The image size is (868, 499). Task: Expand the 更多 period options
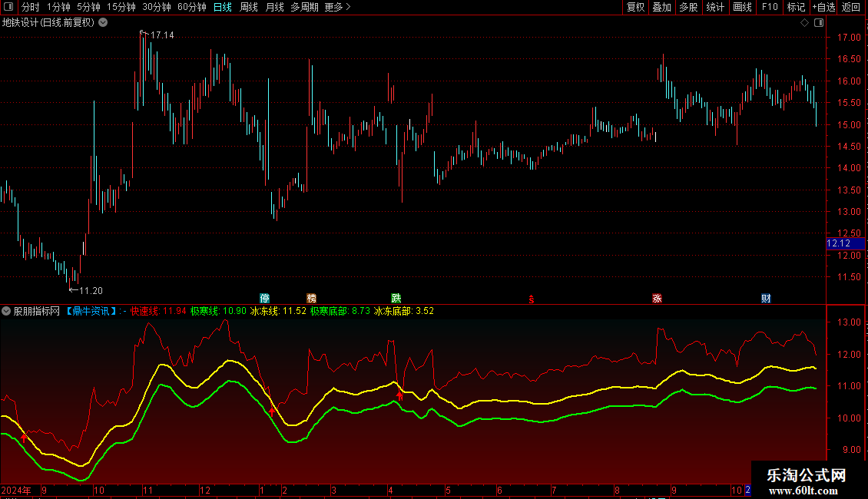tap(337, 7)
